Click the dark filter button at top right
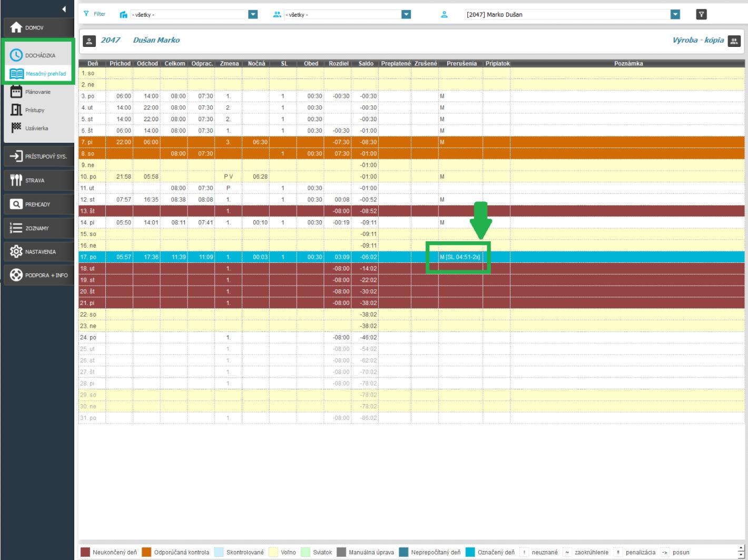748x560 pixels. (701, 15)
